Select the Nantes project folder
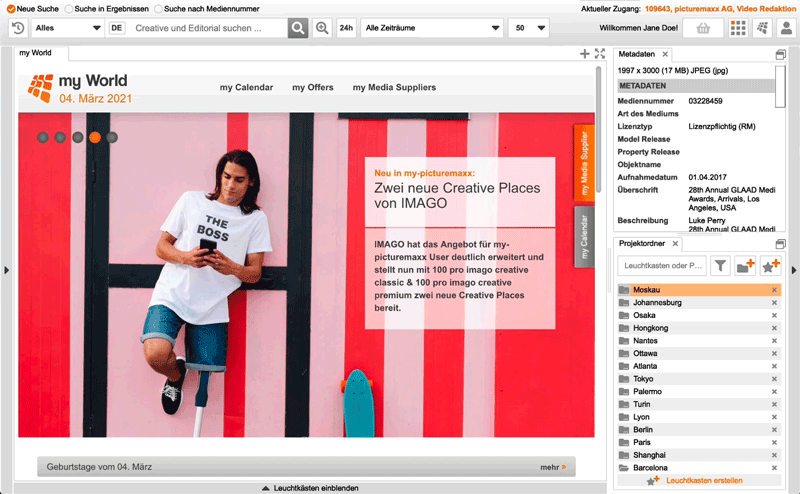Screen dimensions: 800x494 coord(699,341)
